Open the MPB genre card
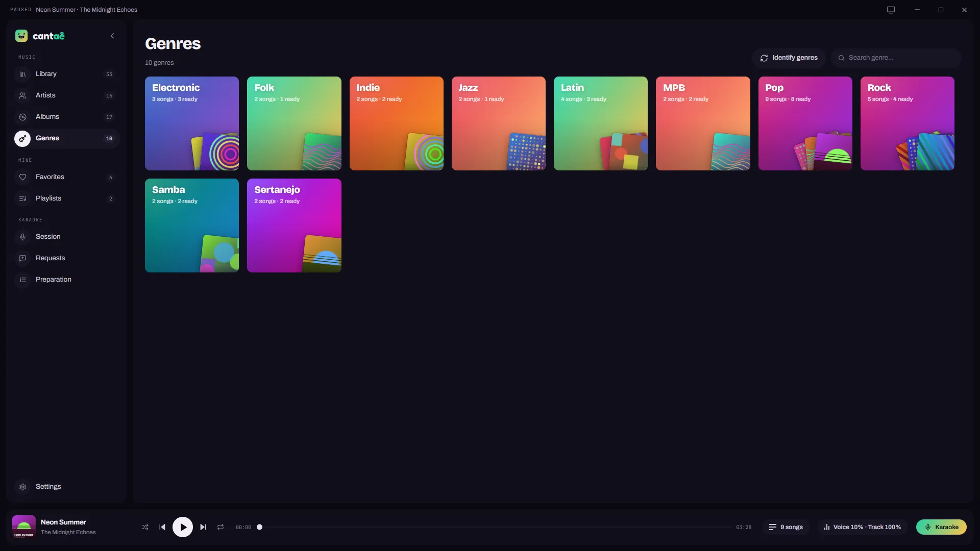The image size is (980, 551). pyautogui.click(x=703, y=123)
